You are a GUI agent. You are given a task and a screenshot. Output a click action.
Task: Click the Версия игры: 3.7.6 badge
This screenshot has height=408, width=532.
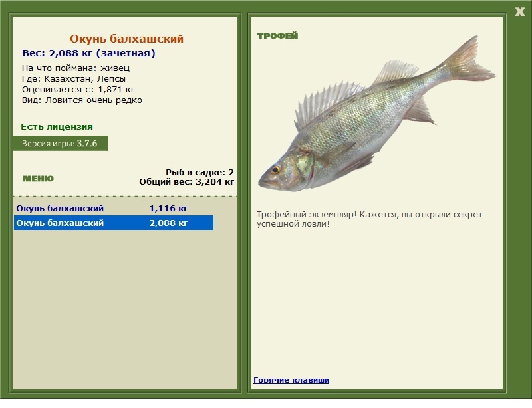(60, 143)
